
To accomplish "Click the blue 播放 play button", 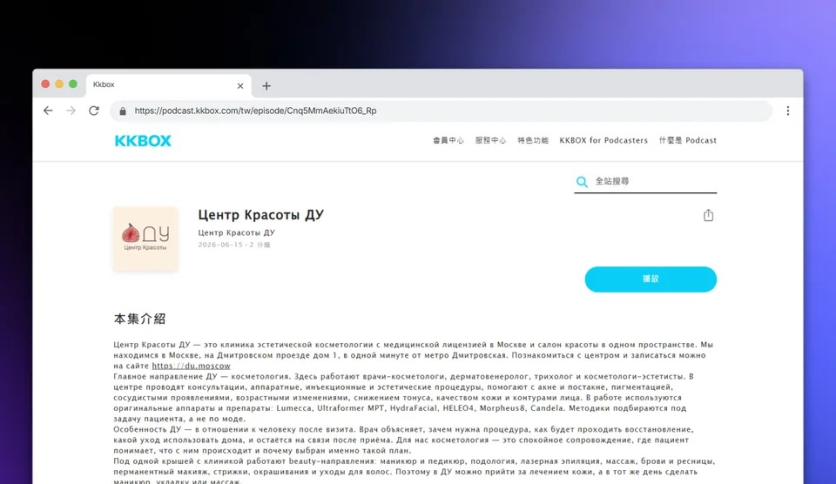I will [650, 279].
